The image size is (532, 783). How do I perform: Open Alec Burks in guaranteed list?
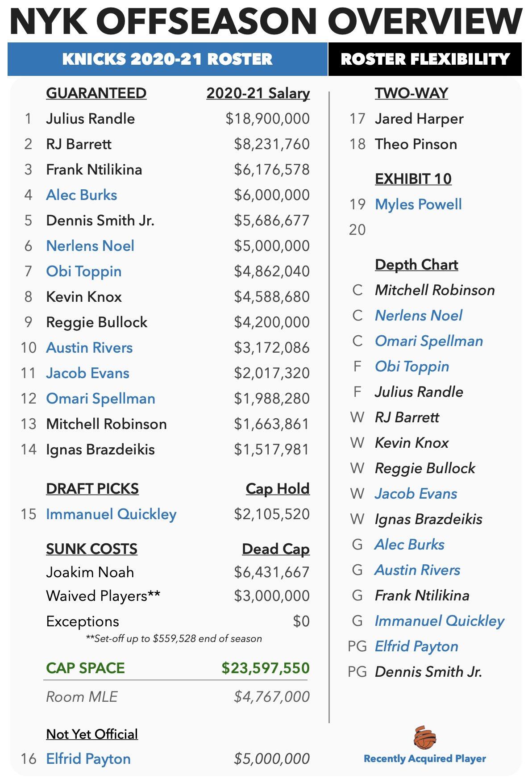pos(82,195)
